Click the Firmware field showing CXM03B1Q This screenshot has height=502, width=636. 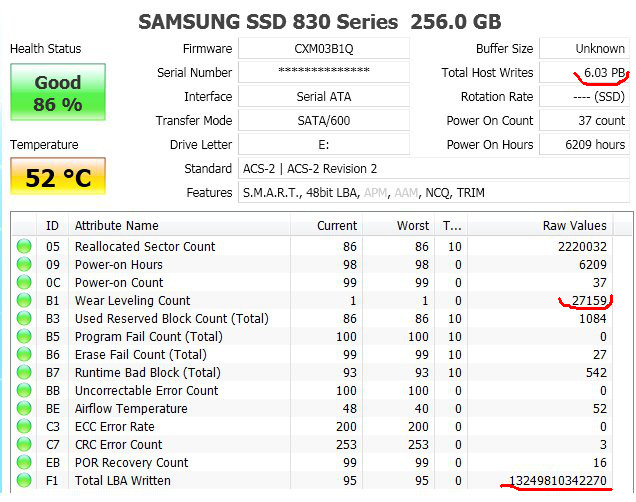click(324, 49)
